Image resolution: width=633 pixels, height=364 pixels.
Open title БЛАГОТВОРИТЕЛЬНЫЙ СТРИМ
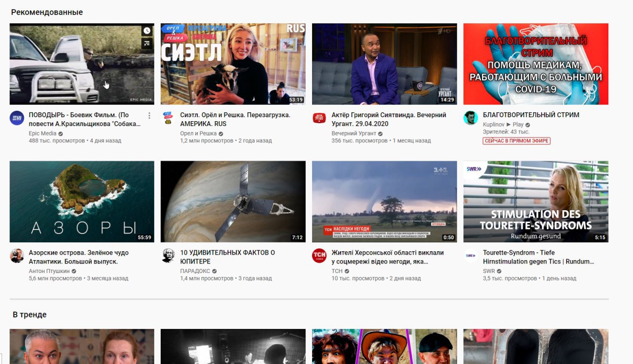click(531, 115)
